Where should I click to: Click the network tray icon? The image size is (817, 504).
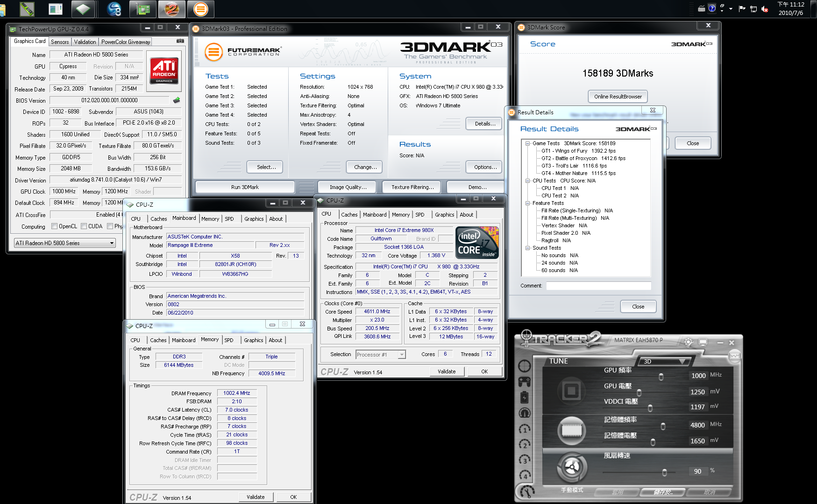click(x=753, y=9)
